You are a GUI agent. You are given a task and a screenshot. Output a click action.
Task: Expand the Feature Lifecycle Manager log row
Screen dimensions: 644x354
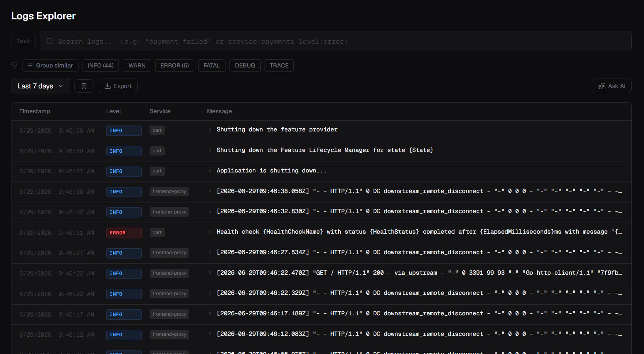tap(210, 150)
